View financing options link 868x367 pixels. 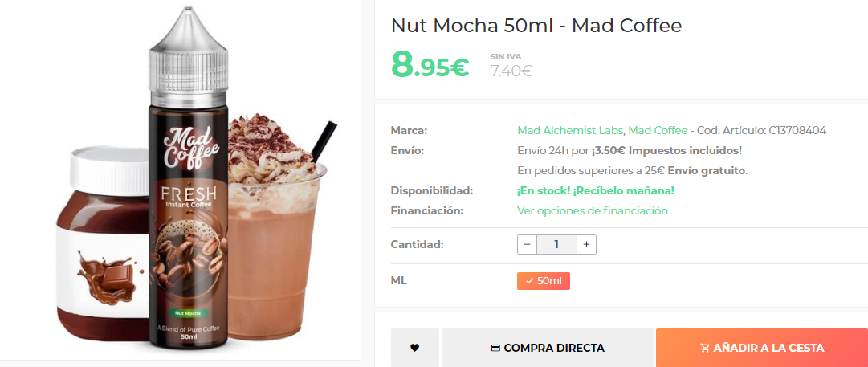(x=593, y=210)
